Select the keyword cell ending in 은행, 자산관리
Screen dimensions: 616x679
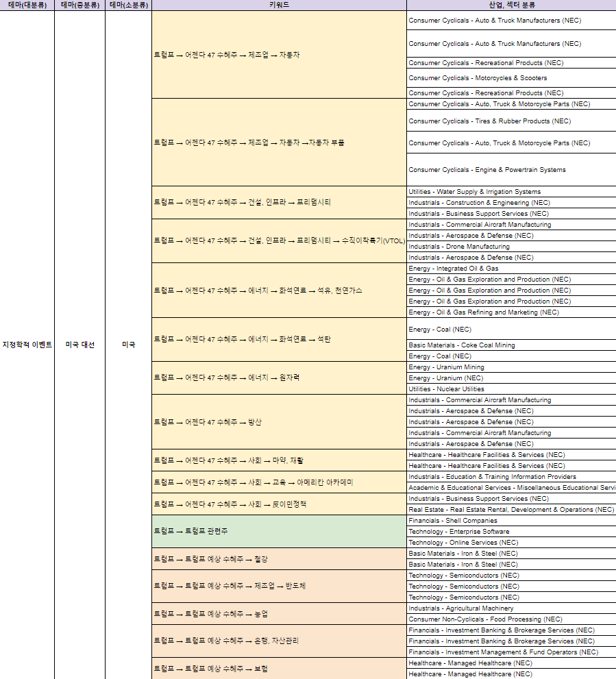[279, 641]
